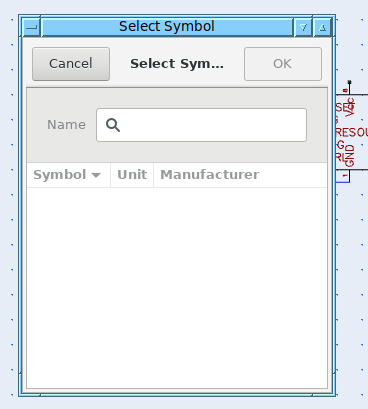Click the Name label beside search field

pos(66,125)
